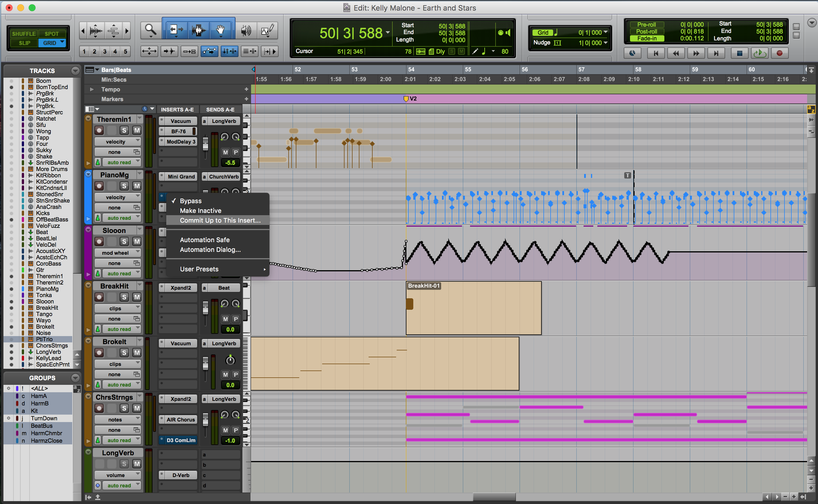Image resolution: width=818 pixels, height=504 pixels.
Task: Select the Grabber hand tool
Action: [220, 30]
